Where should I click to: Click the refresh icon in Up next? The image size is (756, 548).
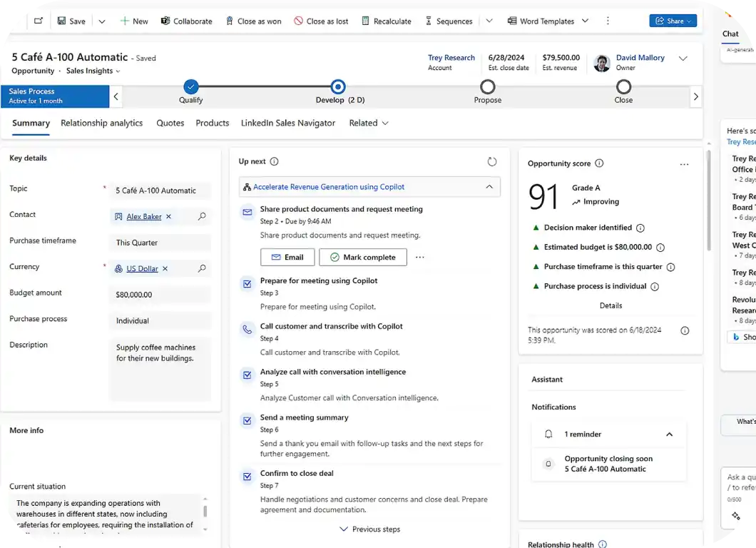(492, 162)
